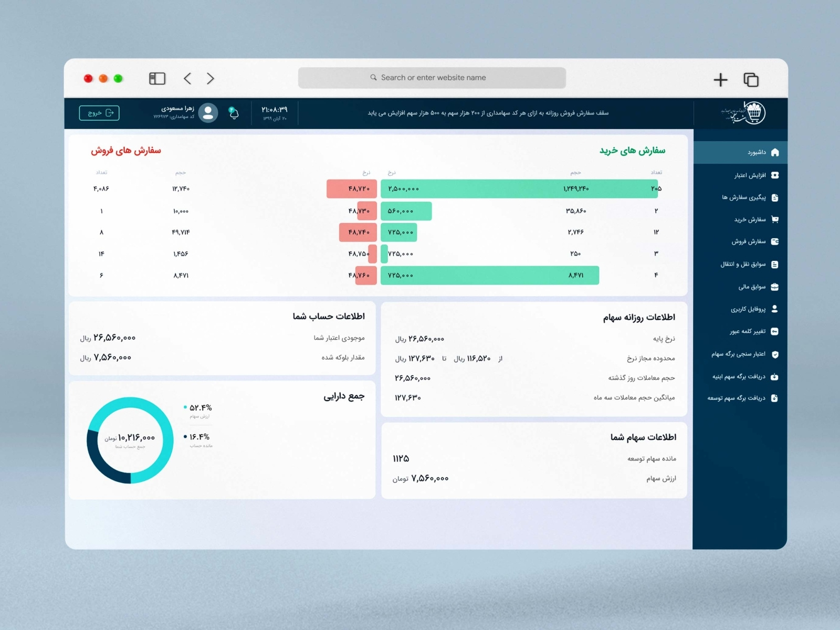Click the download icon for دریافت برگه سهم ابنیه
The width and height of the screenshot is (840, 630).
pos(775,376)
